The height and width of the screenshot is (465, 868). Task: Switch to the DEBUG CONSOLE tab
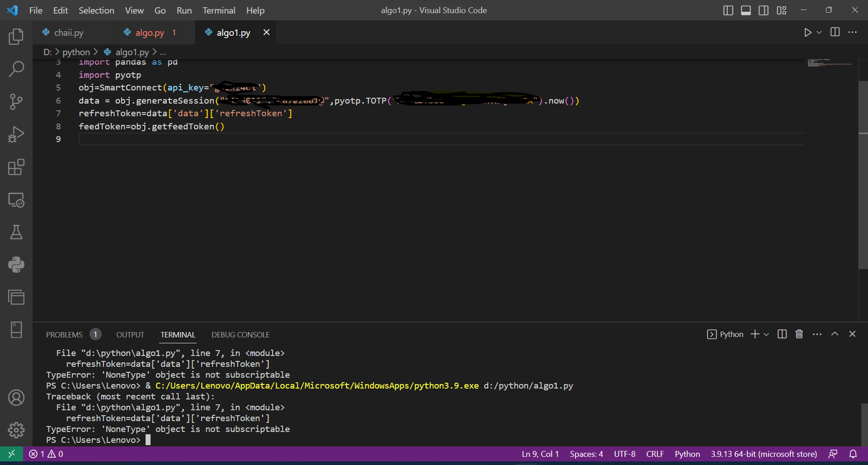241,335
